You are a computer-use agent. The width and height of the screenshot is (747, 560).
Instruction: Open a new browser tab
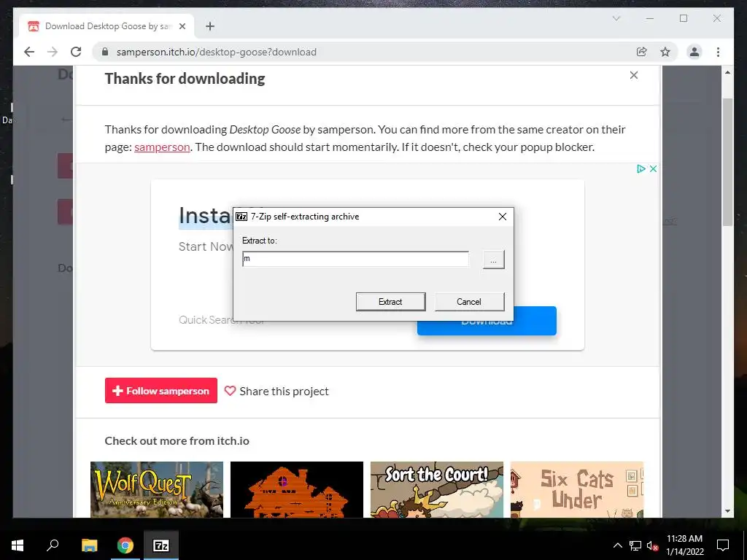tap(210, 26)
